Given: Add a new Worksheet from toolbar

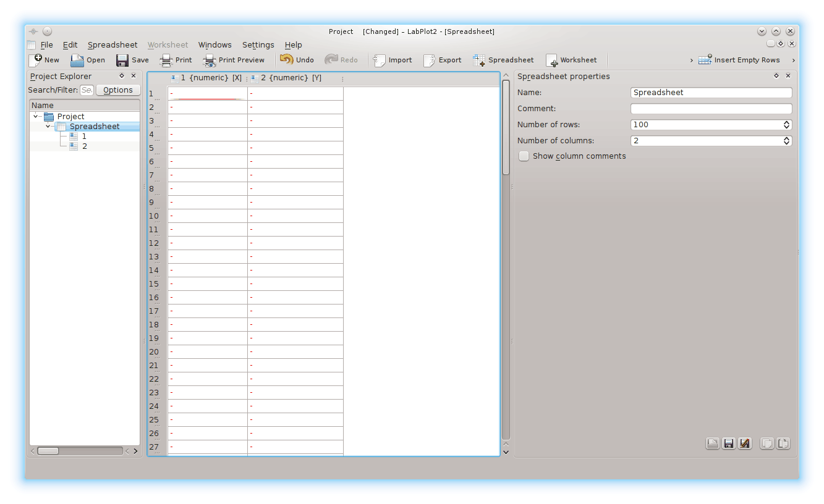Looking at the screenshot, I should point(551,60).
